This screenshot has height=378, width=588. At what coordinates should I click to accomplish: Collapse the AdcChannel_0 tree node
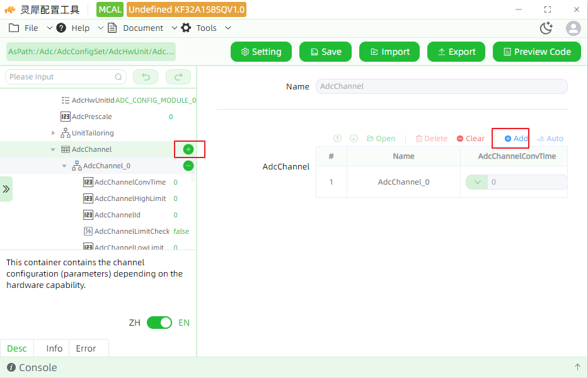[x=64, y=166]
